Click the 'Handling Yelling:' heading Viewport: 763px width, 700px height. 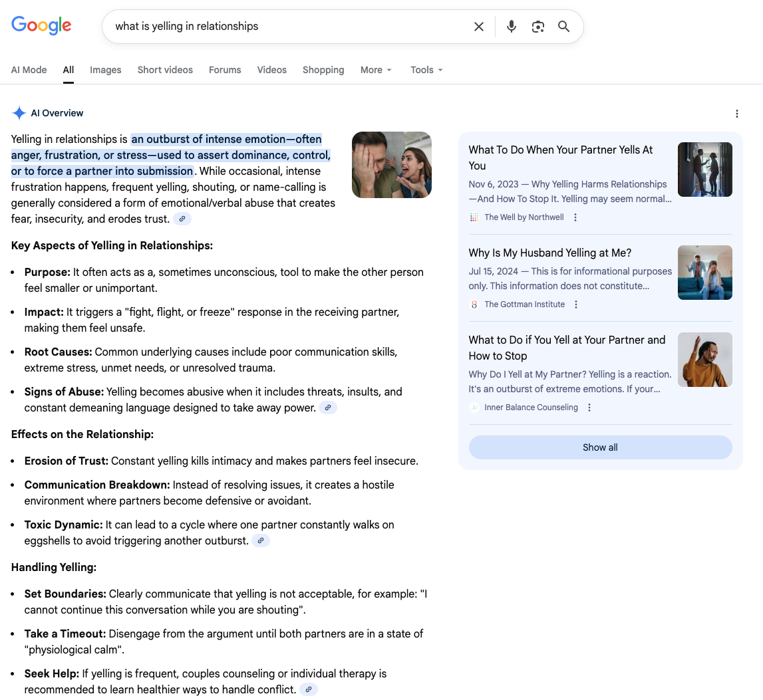[53, 567]
